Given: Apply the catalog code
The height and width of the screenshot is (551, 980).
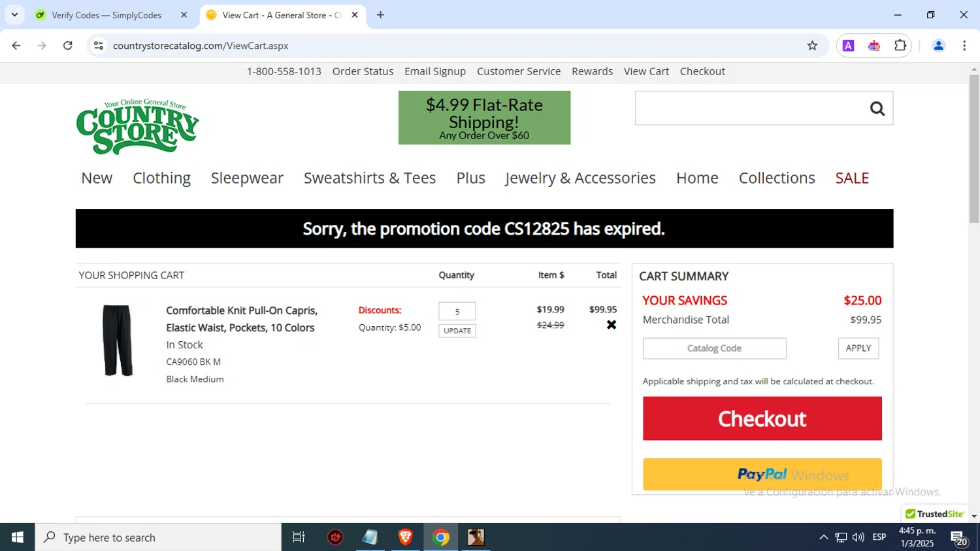Looking at the screenshot, I should point(858,348).
